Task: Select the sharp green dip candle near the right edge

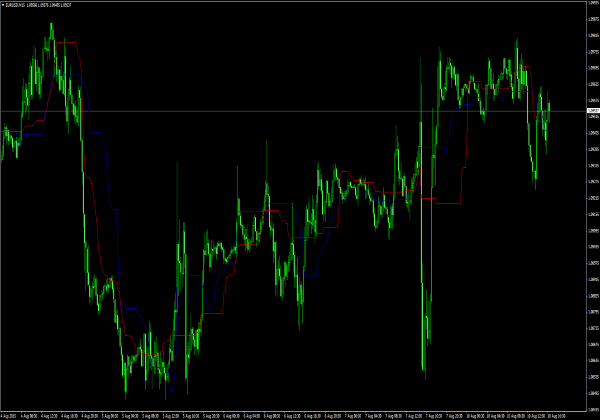Action: 534,180
